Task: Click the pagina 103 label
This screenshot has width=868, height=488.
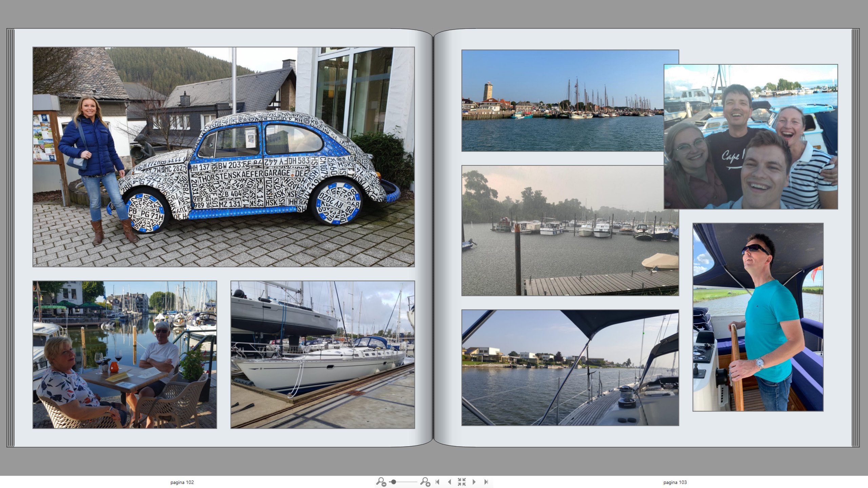Action: 675,482
